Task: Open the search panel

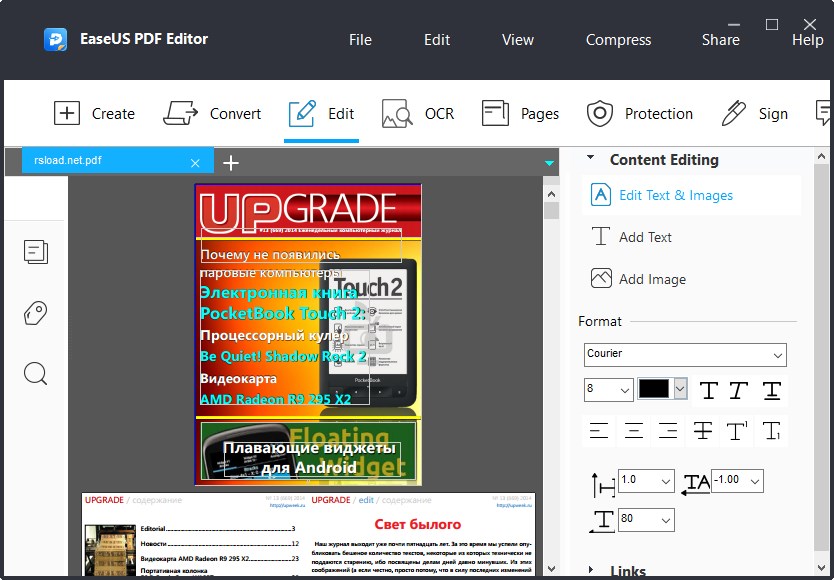Action: click(35, 373)
